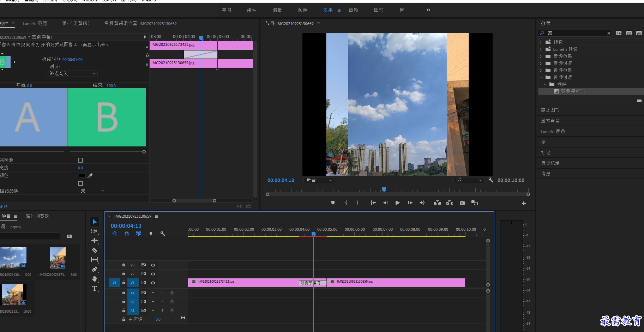Toggle timeline snap magnet icon
This screenshot has width=644, height=332.
click(127, 234)
